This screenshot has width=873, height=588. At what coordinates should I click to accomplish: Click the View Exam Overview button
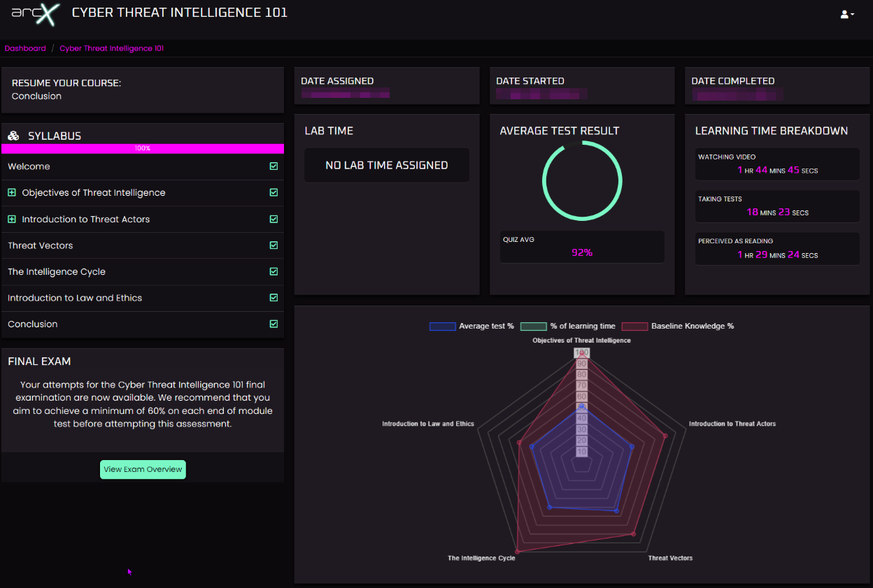143,469
